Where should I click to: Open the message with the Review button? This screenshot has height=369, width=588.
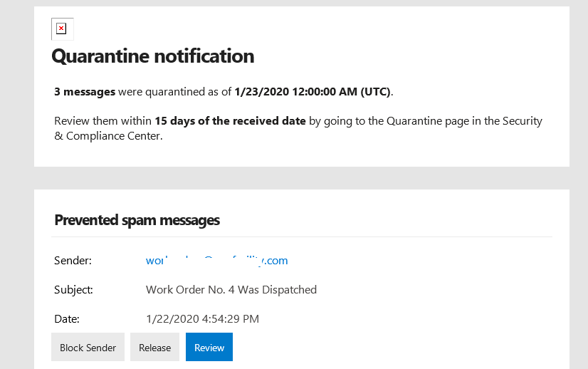point(209,348)
